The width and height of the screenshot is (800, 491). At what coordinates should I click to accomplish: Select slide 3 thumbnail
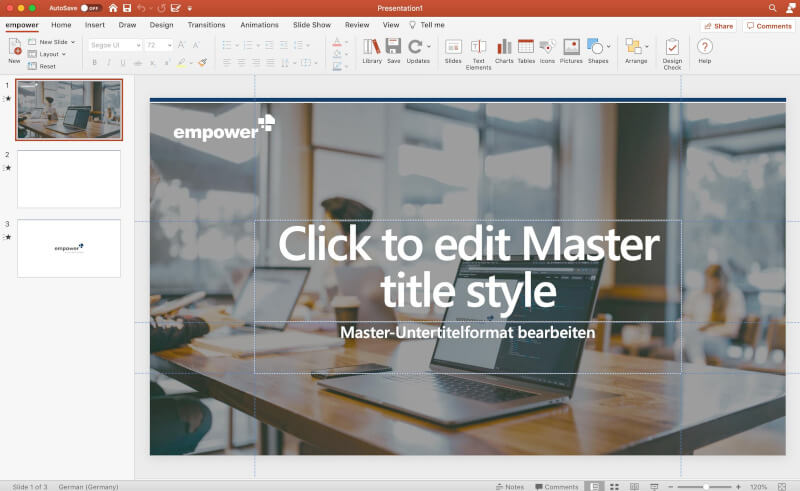coord(69,248)
